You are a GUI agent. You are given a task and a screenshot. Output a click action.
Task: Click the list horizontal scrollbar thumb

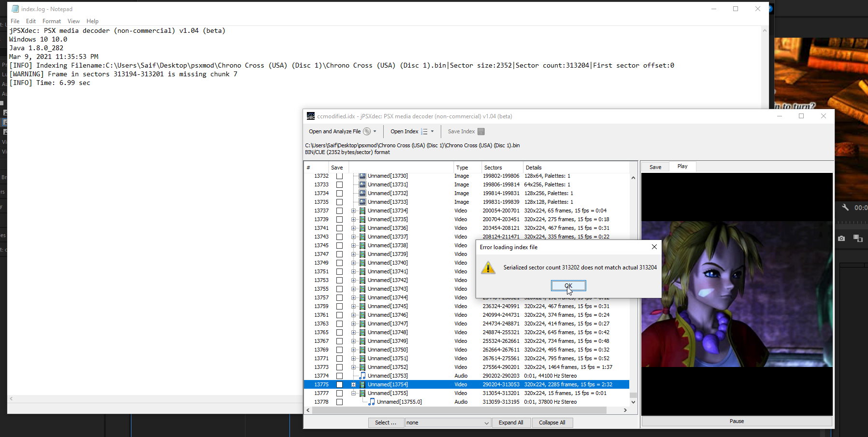coord(459,410)
